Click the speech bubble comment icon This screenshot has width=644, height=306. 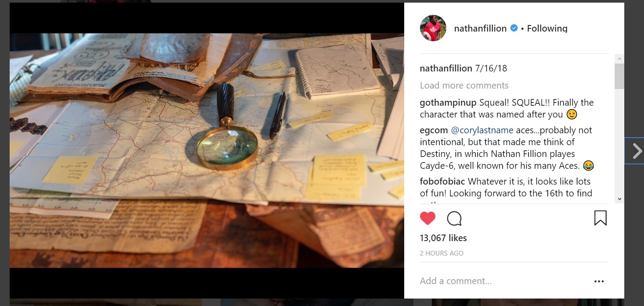click(454, 218)
